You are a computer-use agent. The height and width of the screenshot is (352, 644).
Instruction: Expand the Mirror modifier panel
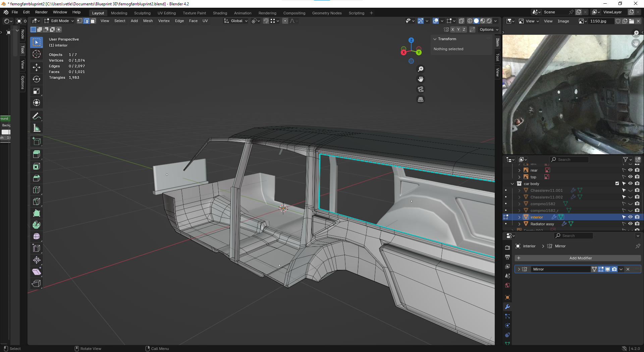(519, 269)
